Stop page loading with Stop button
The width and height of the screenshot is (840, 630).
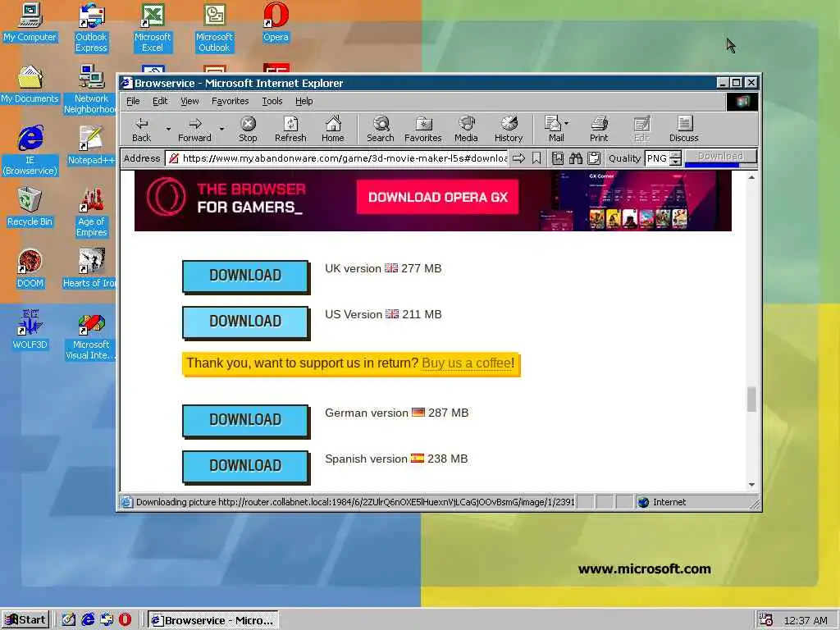(x=248, y=129)
